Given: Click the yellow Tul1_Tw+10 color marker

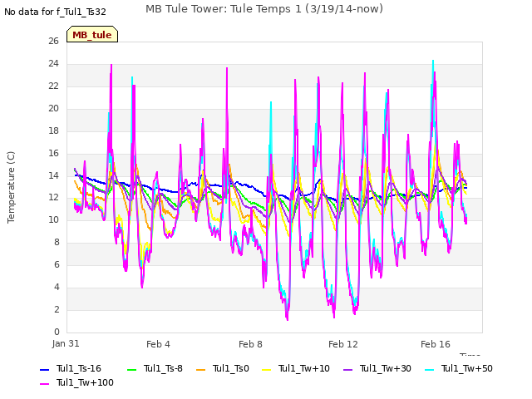Looking at the screenshot, I should point(267,369).
